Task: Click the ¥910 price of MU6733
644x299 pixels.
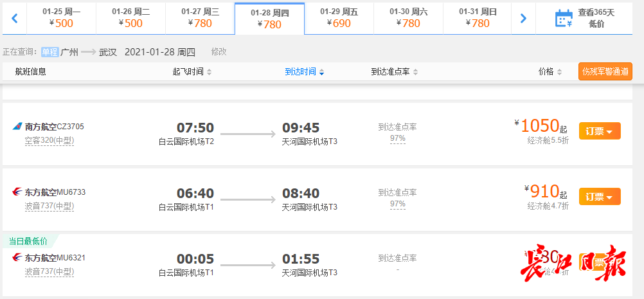Action: pos(546,192)
